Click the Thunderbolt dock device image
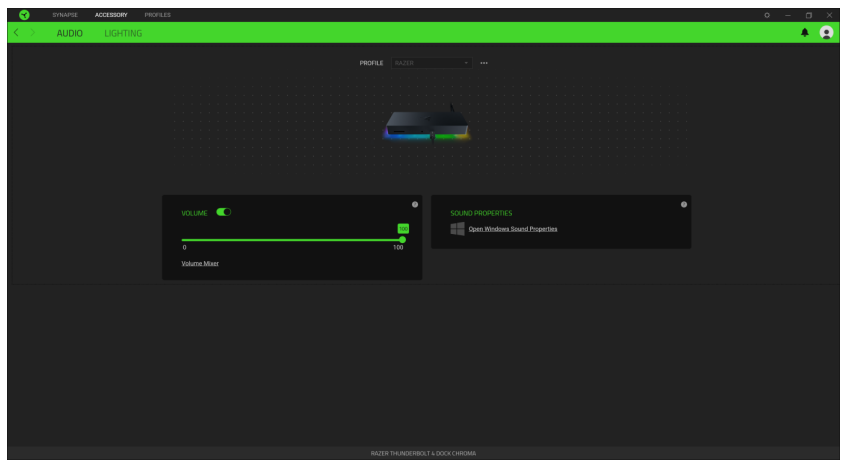 (x=427, y=124)
